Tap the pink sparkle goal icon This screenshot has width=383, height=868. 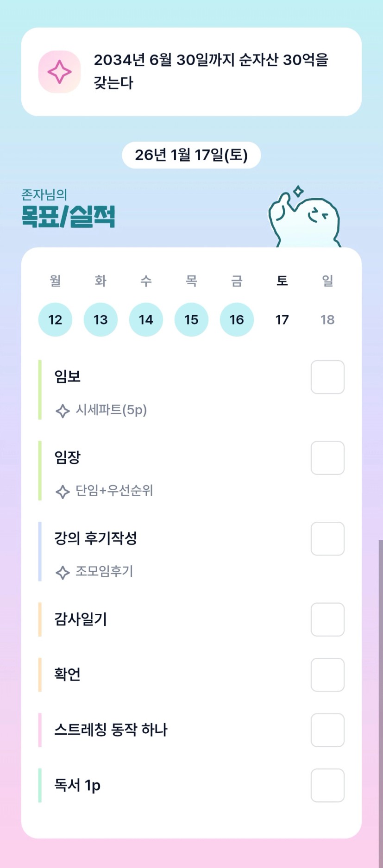pos(59,72)
